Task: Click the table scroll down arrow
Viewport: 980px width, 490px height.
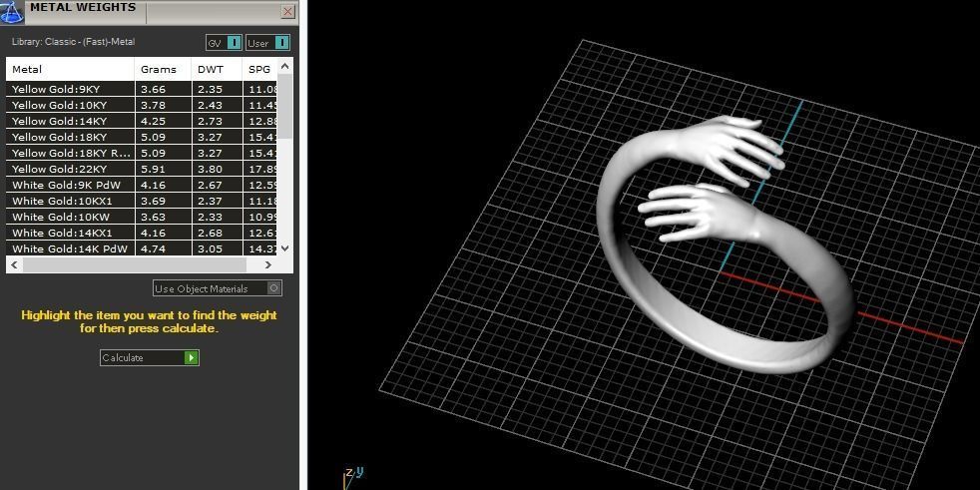Action: pos(285,248)
